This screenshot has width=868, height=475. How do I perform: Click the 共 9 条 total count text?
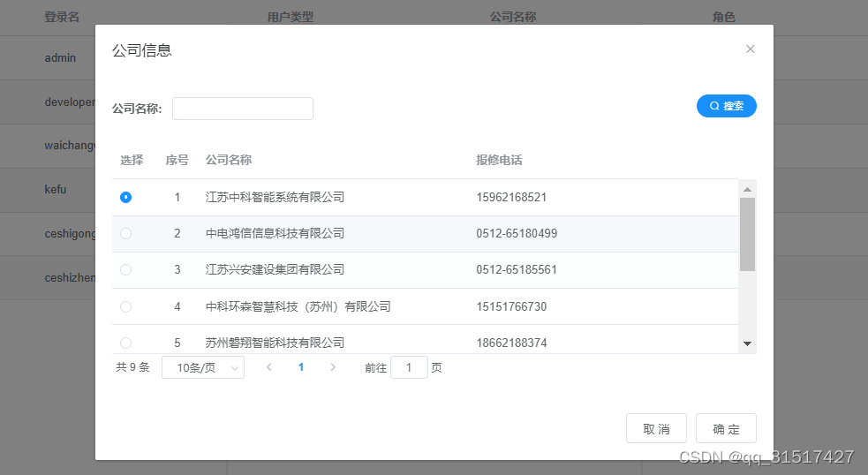coord(132,367)
